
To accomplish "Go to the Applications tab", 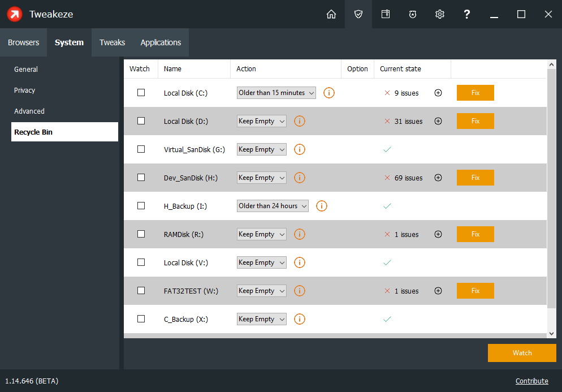I will tap(161, 42).
